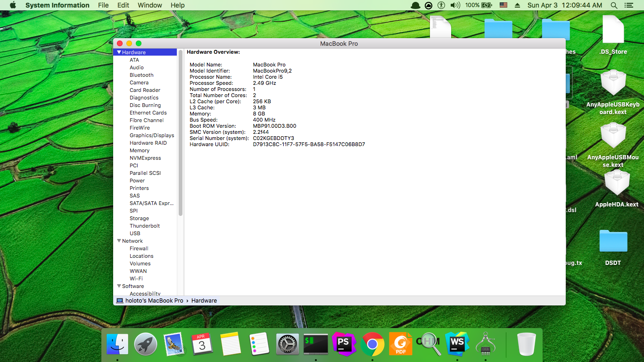The height and width of the screenshot is (362, 644).
Task: Select Memory in the sidebar list
Action: tap(140, 150)
